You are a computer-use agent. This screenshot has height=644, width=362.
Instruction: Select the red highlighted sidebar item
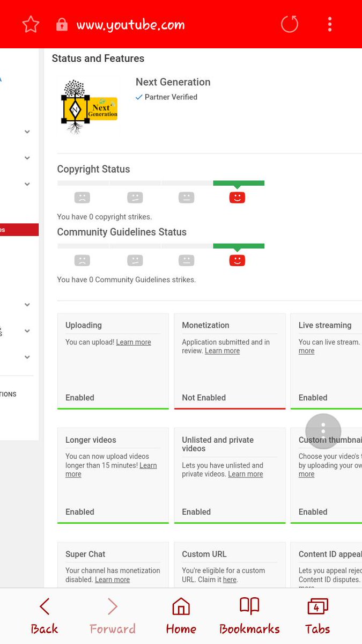coord(19,230)
